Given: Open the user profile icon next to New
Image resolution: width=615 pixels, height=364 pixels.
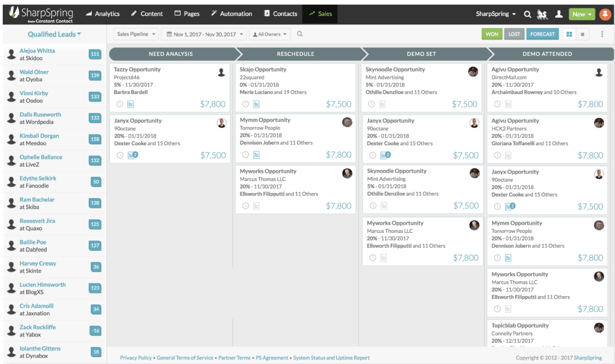Looking at the screenshot, I should tap(558, 13).
